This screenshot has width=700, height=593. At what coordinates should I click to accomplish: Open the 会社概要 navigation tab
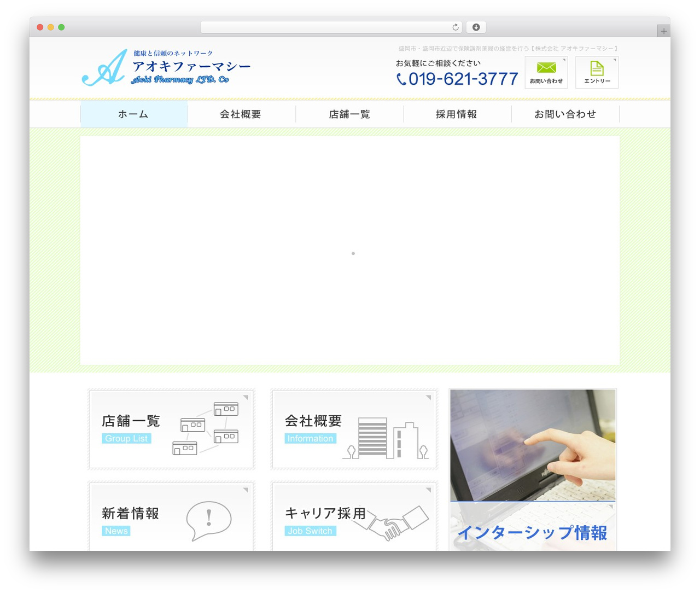pyautogui.click(x=241, y=114)
